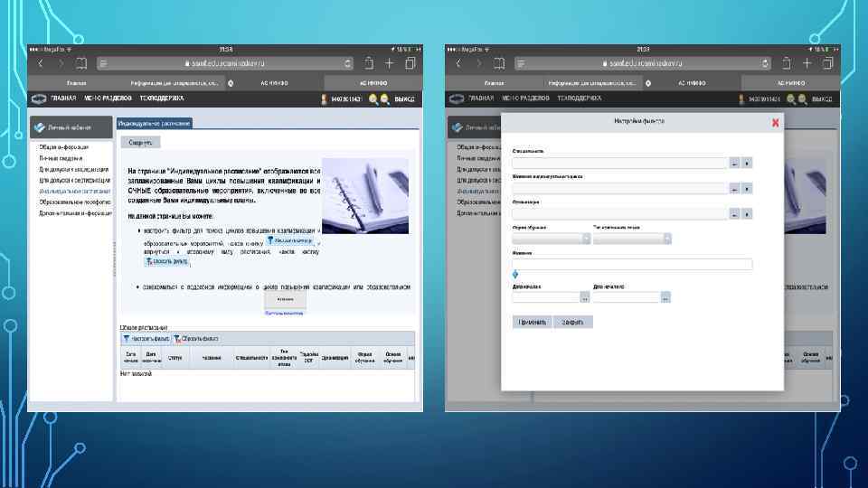The height and width of the screenshot is (488, 868).
Task: Open the form of study combo box
Action: coord(552,239)
